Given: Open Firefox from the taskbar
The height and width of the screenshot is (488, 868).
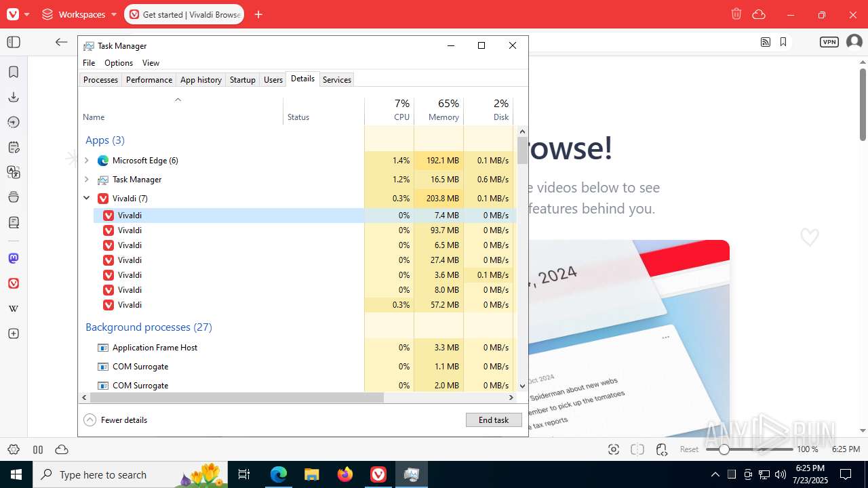Looking at the screenshot, I should [x=345, y=474].
